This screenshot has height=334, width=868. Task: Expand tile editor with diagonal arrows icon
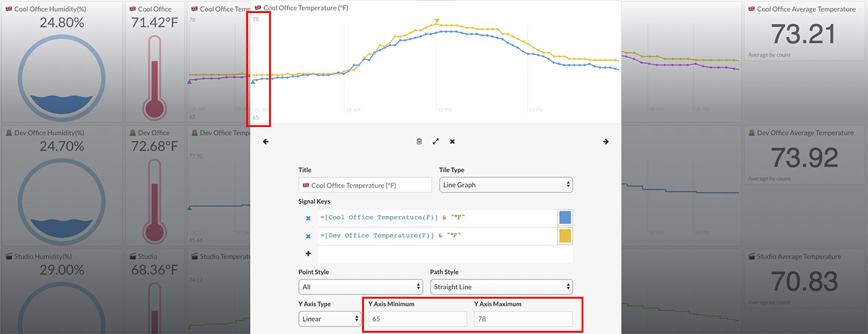coord(436,142)
